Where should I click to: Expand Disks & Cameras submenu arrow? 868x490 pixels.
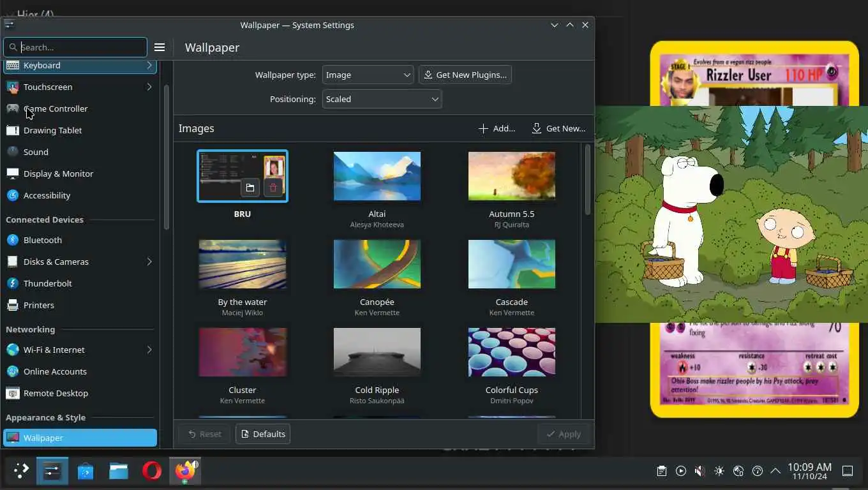pyautogui.click(x=149, y=262)
